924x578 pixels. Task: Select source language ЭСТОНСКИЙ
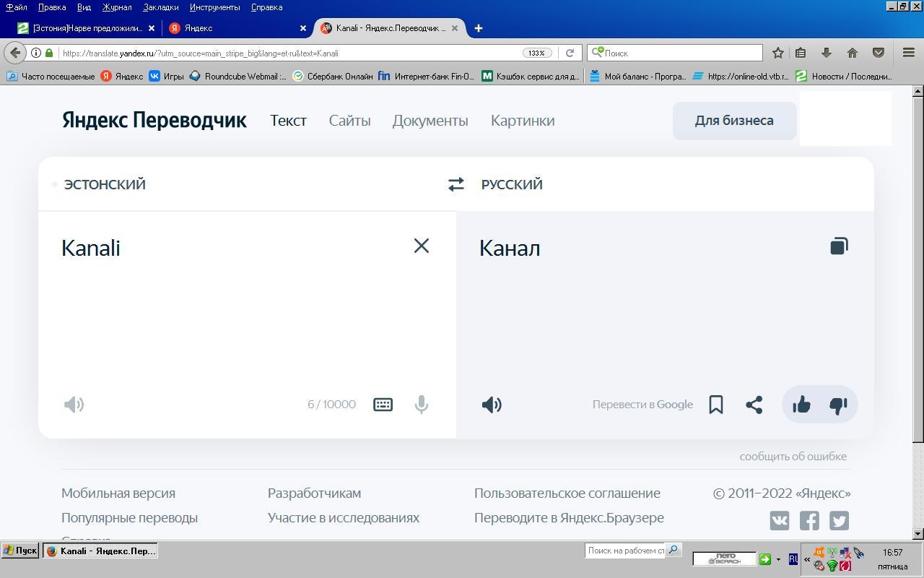click(x=105, y=184)
